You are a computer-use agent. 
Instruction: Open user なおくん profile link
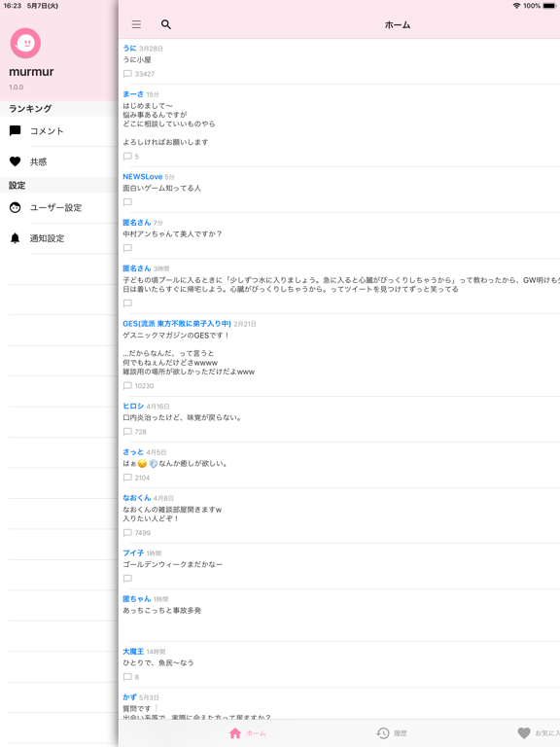coord(137,498)
